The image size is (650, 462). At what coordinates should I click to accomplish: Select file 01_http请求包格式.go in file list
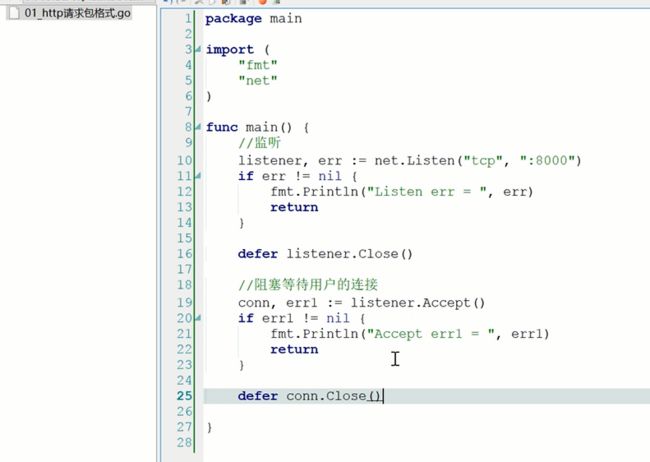click(77, 13)
